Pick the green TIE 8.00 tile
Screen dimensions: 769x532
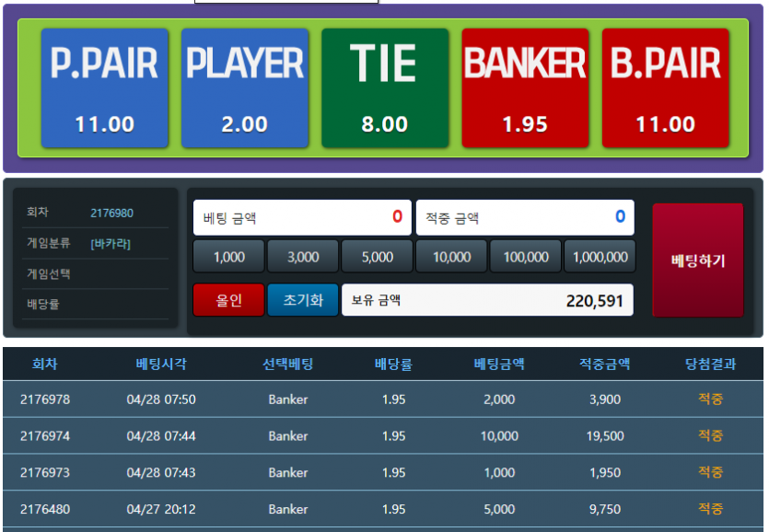pyautogui.click(x=385, y=88)
